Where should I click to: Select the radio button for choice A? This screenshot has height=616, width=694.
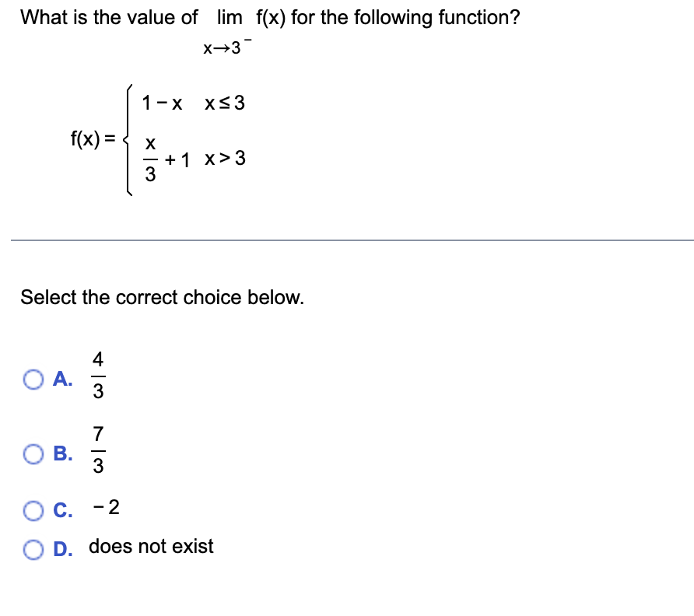tap(33, 380)
